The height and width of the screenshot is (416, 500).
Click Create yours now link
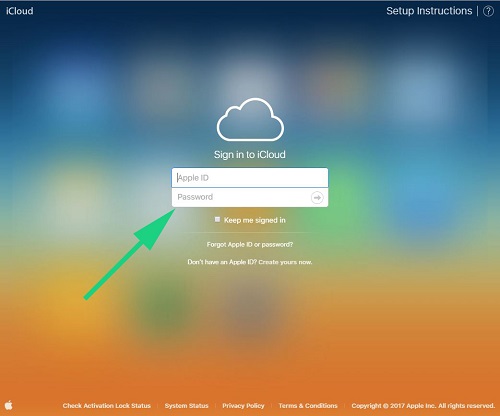tap(285, 262)
